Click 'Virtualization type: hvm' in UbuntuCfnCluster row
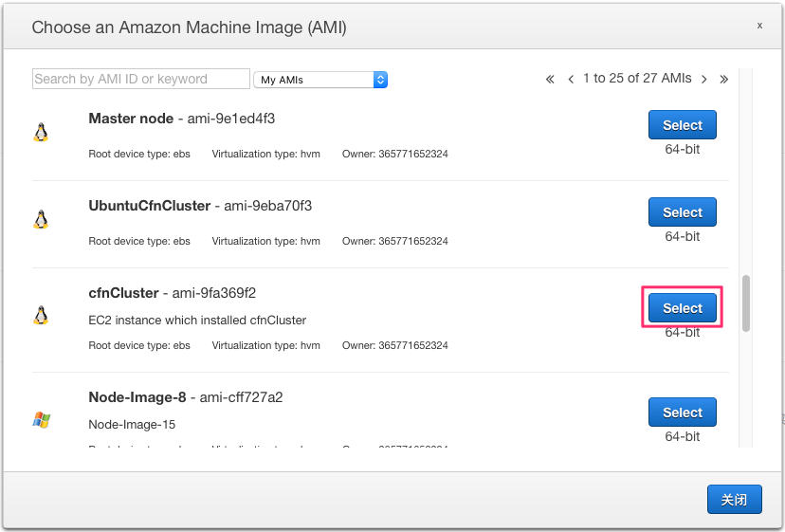Screen dimensions: 785x532 [x=265, y=241]
